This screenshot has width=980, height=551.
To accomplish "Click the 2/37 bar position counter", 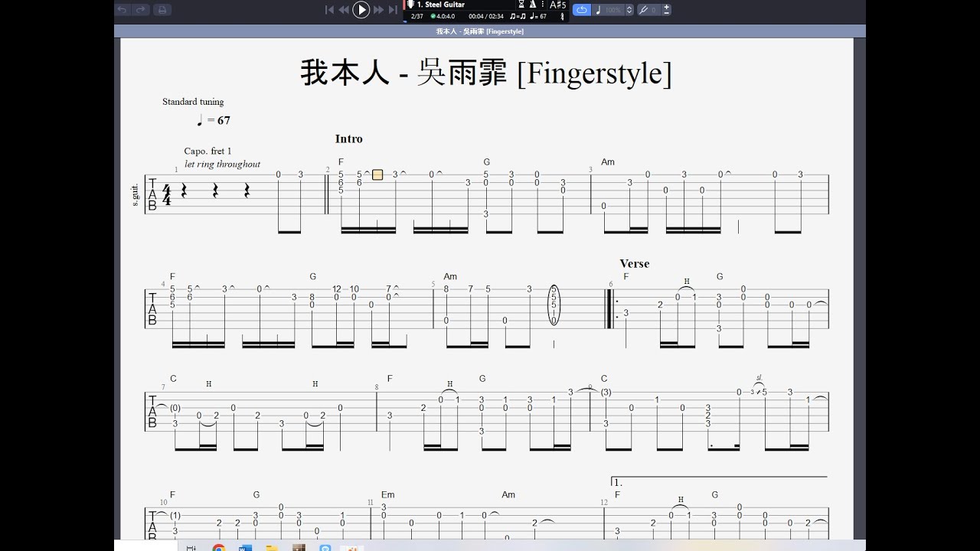I will tap(417, 16).
